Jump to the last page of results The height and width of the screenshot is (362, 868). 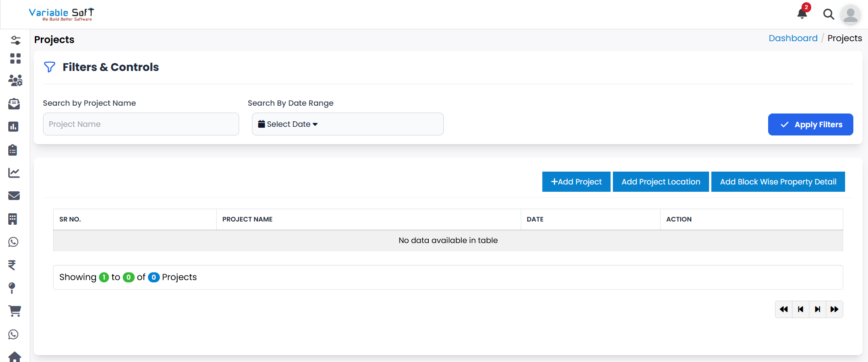click(834, 309)
